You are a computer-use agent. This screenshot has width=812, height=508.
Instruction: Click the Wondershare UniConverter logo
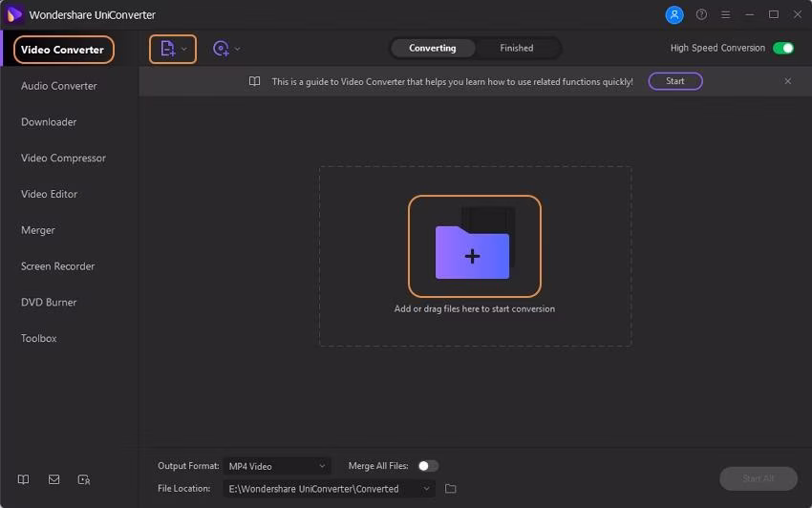point(14,14)
